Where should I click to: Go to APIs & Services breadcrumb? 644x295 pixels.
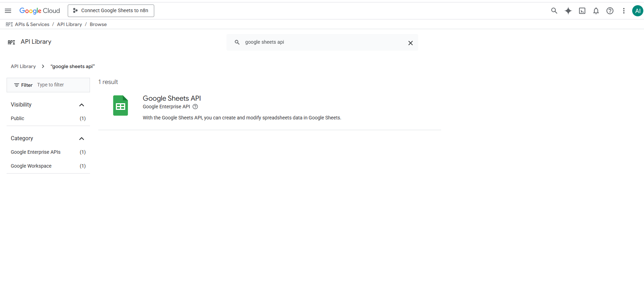tap(32, 24)
